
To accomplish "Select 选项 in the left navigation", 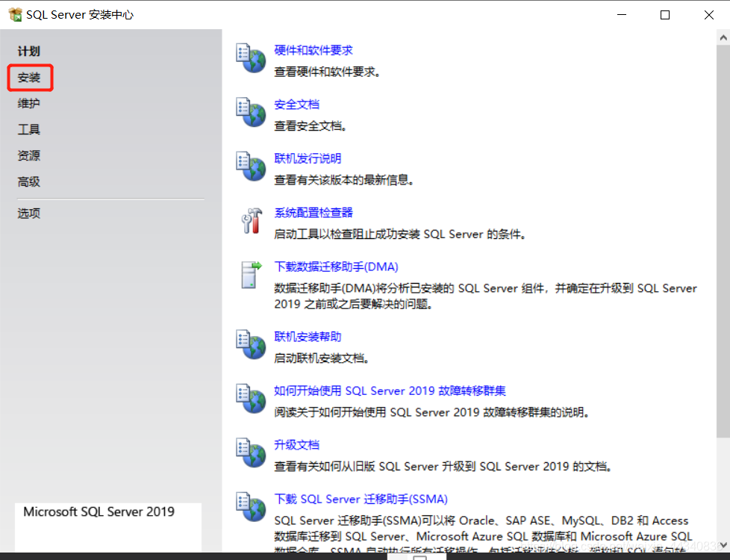I will pyautogui.click(x=29, y=214).
